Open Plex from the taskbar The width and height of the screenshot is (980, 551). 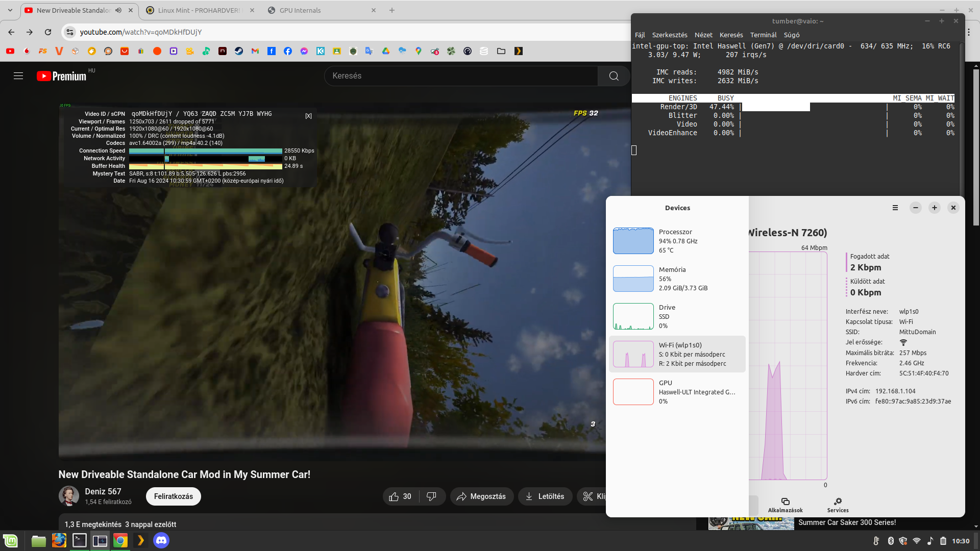141,540
